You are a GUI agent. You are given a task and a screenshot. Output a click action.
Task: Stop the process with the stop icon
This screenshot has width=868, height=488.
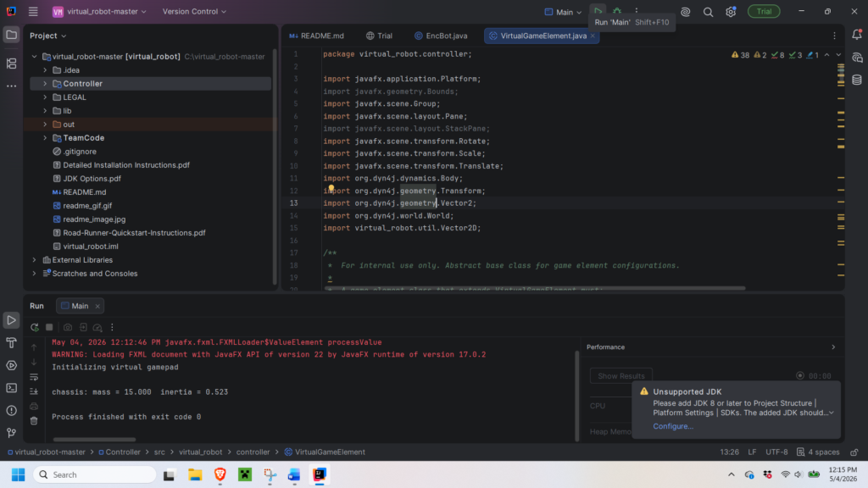[x=49, y=328]
